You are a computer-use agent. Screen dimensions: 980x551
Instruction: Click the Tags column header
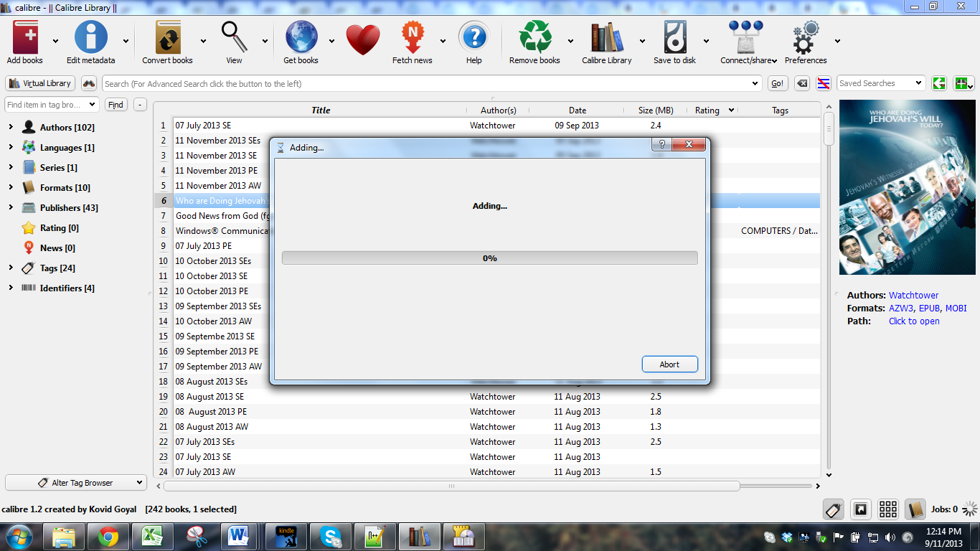coord(780,110)
